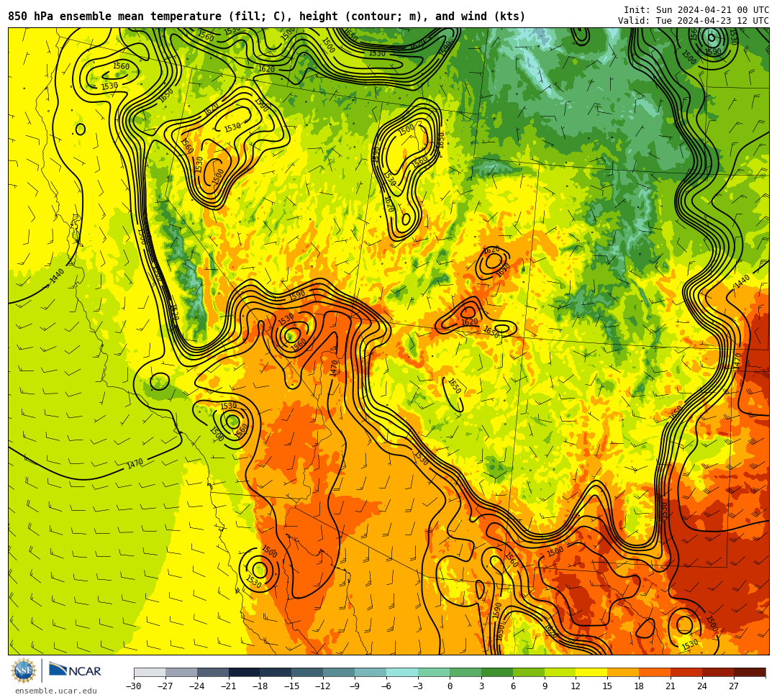Pick the yellow colorbar segment between 12 and 15
This screenshot has width=777, height=700.
pyautogui.click(x=591, y=672)
